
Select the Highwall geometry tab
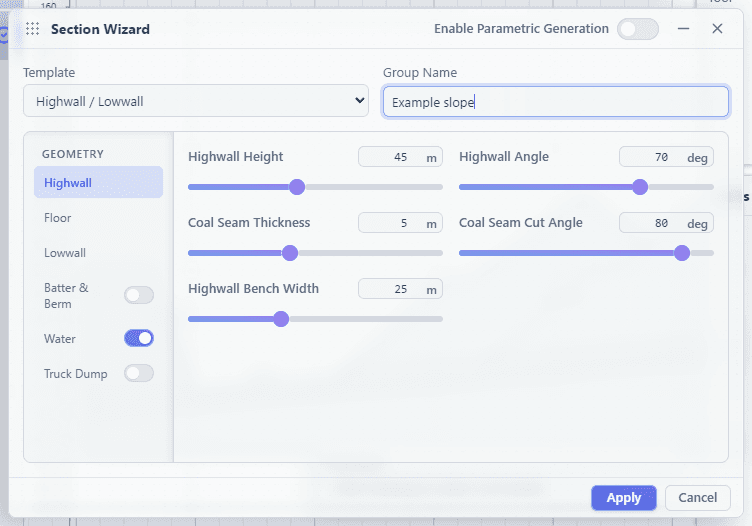coord(98,182)
